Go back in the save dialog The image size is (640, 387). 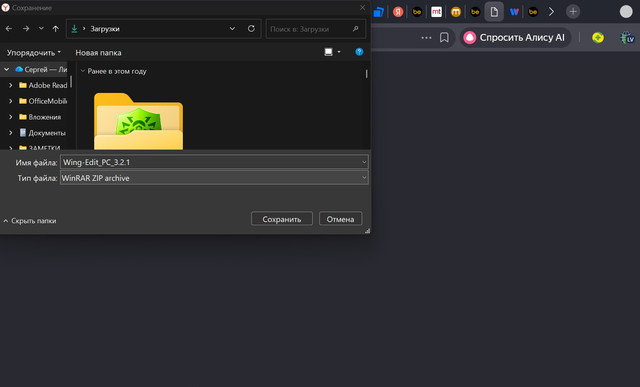(x=9, y=29)
